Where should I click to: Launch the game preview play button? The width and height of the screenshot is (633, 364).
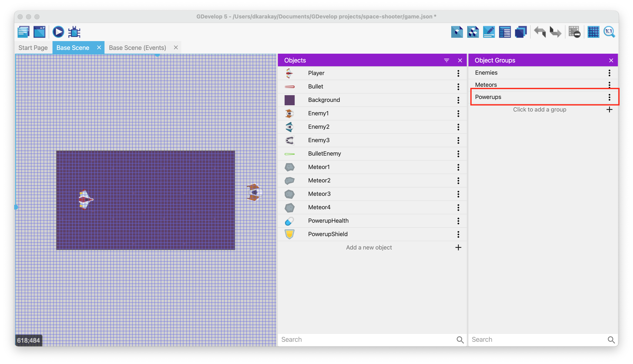pos(58,32)
